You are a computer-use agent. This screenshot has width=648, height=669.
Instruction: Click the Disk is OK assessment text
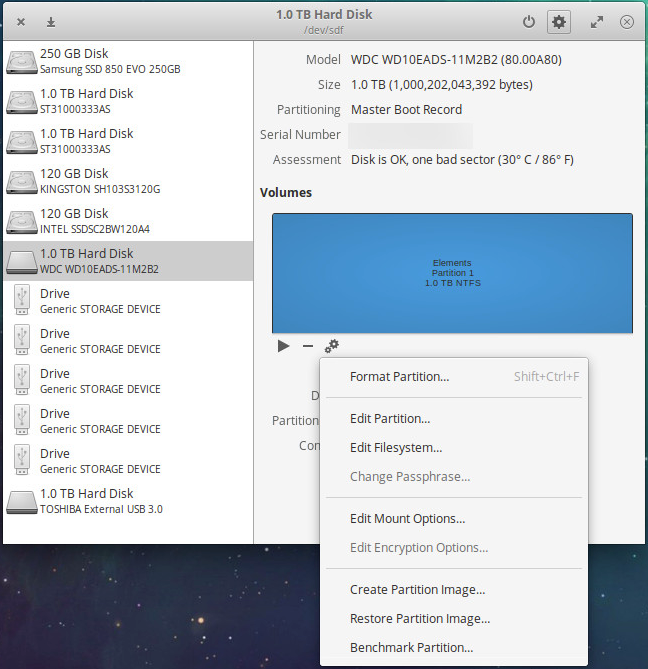pyautogui.click(x=462, y=160)
